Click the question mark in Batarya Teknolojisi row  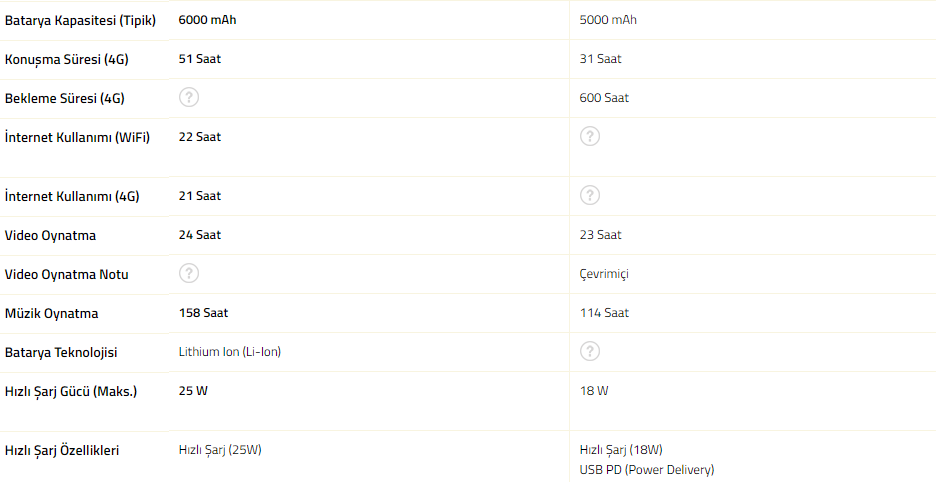point(590,351)
